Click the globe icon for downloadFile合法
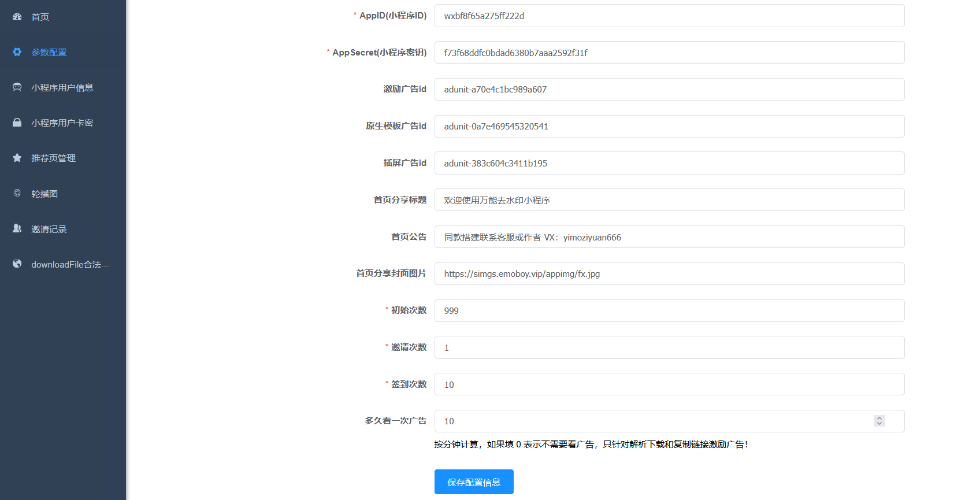The height and width of the screenshot is (500, 980). point(17,264)
